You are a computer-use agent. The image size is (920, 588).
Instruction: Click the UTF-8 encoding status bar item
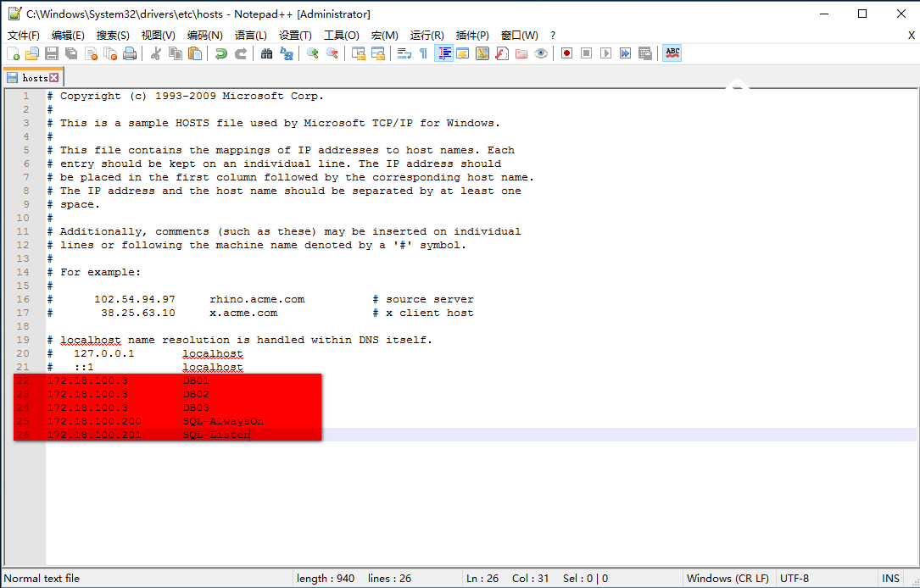795,578
